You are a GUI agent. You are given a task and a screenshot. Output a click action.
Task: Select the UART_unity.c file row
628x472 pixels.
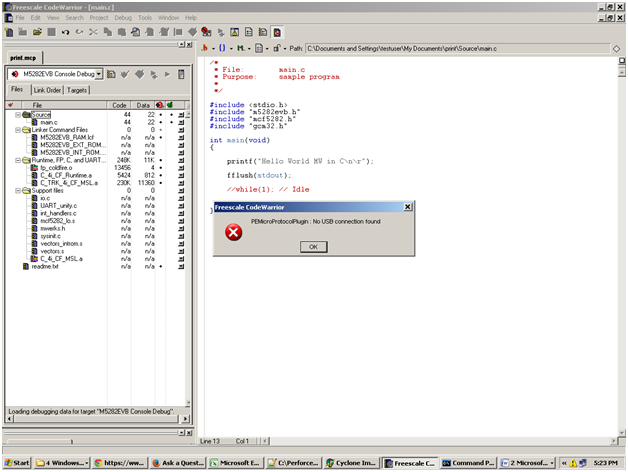pyautogui.click(x=58, y=206)
